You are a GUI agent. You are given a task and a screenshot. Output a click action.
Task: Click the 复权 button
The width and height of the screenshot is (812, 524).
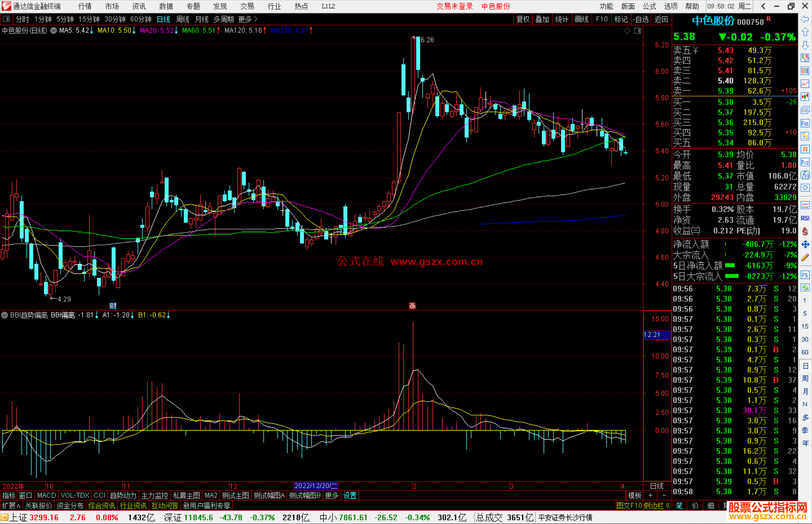pos(523,19)
